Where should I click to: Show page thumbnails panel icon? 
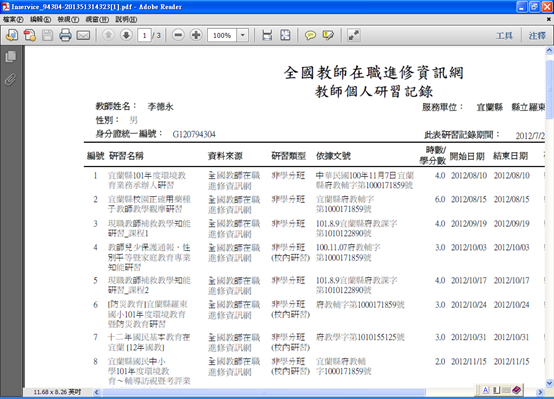click(x=11, y=57)
